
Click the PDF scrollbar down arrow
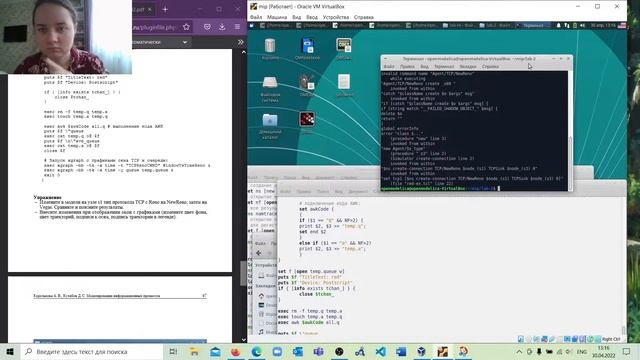(244, 340)
